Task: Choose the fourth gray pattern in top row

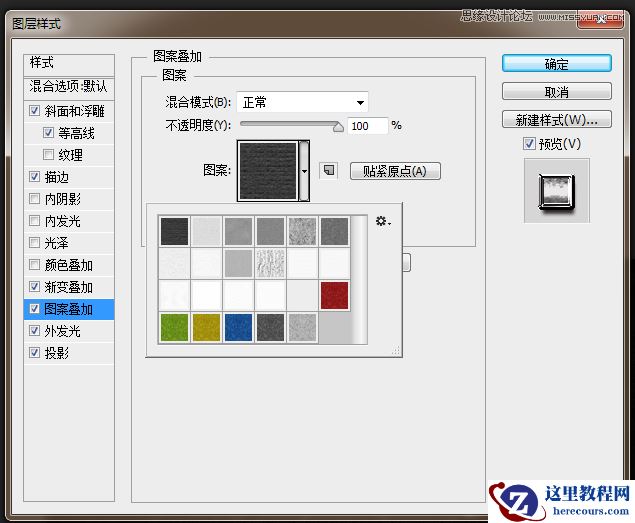Action: point(270,231)
